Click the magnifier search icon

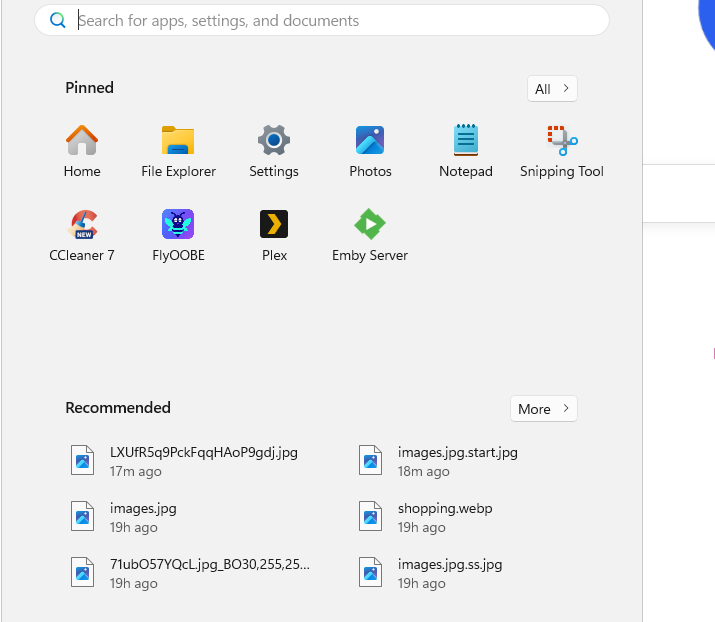(x=58, y=20)
